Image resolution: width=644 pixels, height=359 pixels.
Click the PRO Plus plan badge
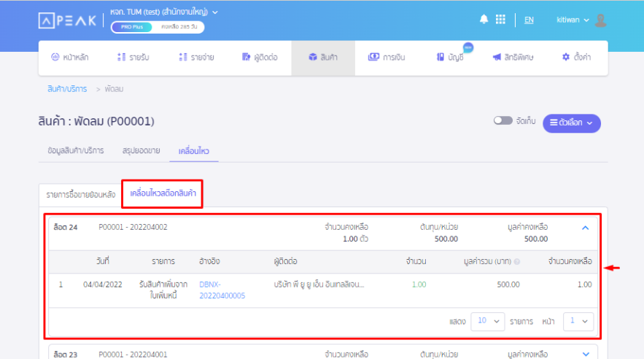pos(132,27)
